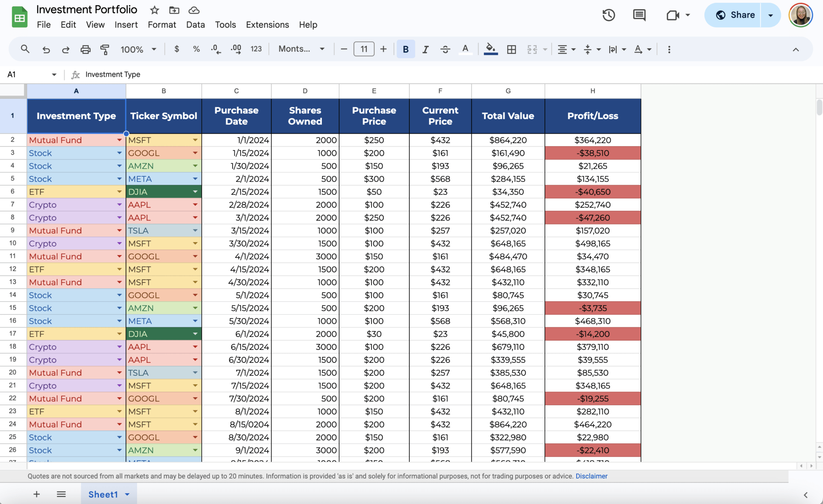Select the font size field
Image resolution: width=823 pixels, height=504 pixels.
click(x=364, y=49)
